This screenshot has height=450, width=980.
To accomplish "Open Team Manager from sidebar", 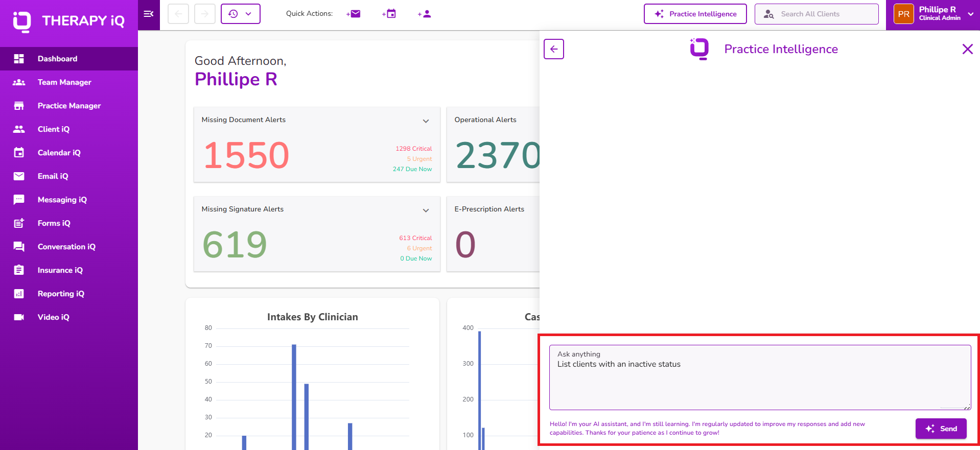I will click(69, 82).
